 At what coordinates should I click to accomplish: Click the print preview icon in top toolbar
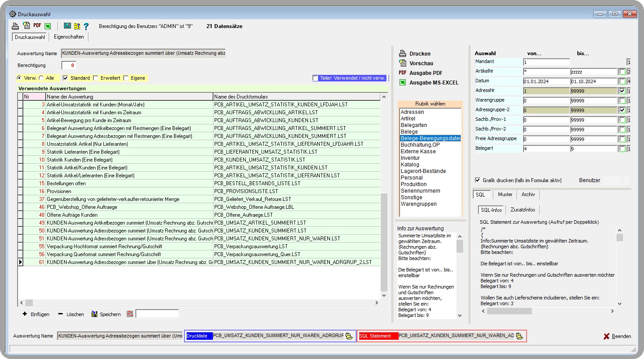[x=26, y=26]
